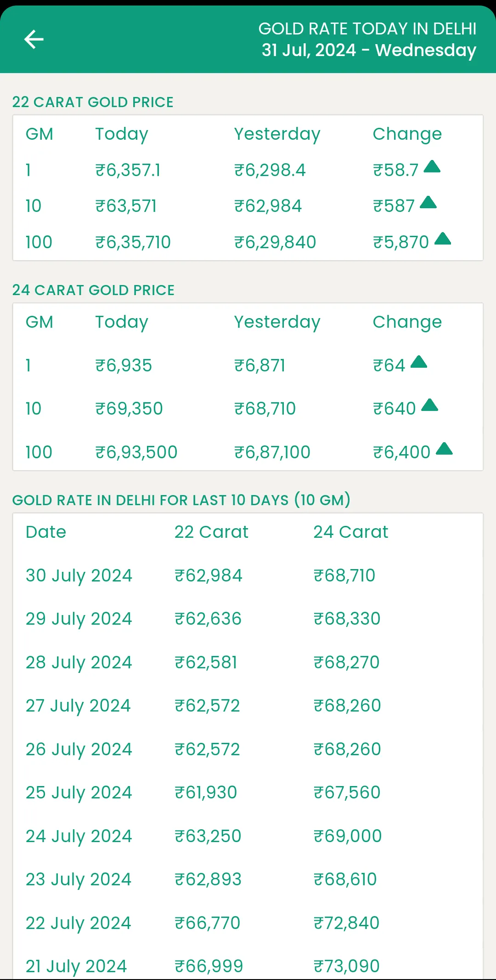Select the 21 July 2024 row

pyautogui.click(x=248, y=965)
